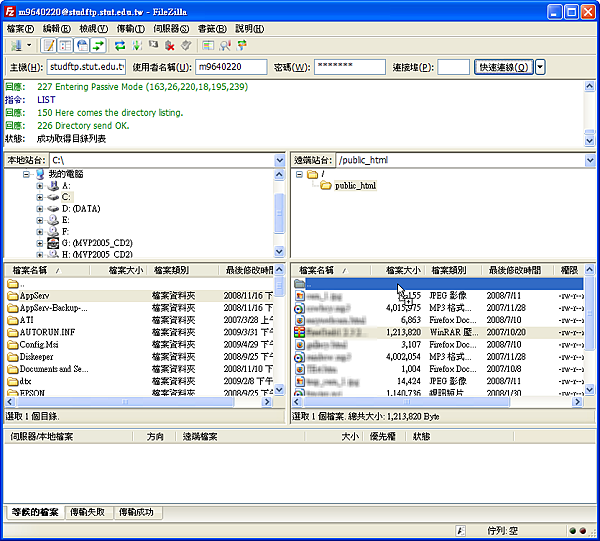
Task: Switch to the 等候的檔案 tab
Action: click(35, 512)
